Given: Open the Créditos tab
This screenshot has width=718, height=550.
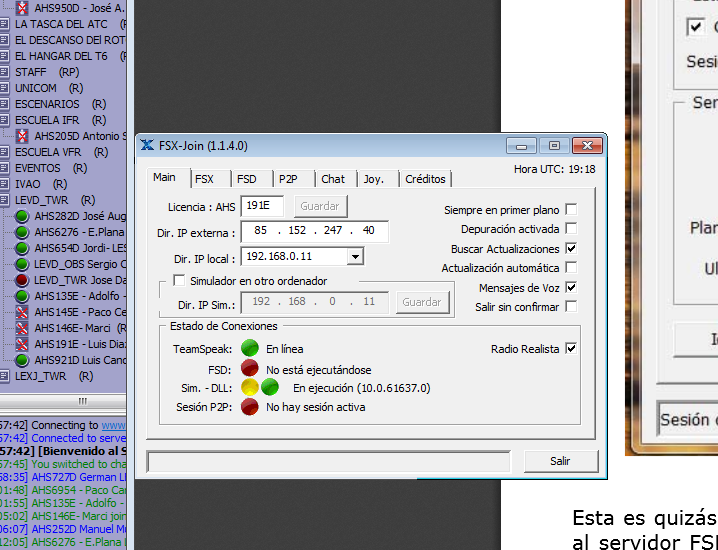Looking at the screenshot, I should (x=425, y=179).
